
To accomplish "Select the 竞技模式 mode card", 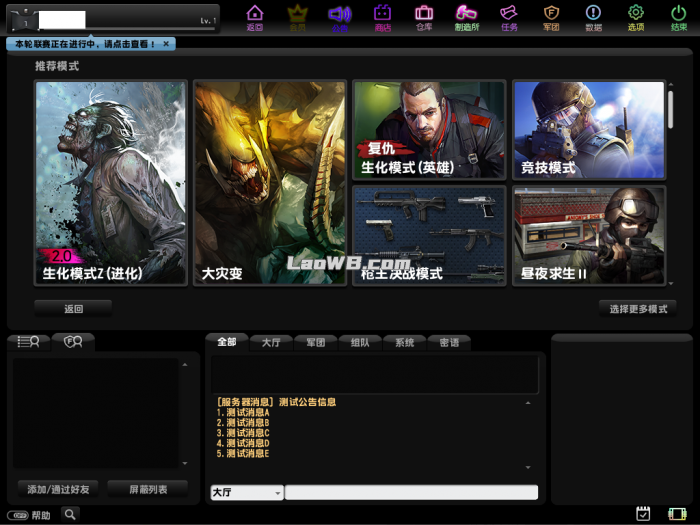I will tap(589, 130).
